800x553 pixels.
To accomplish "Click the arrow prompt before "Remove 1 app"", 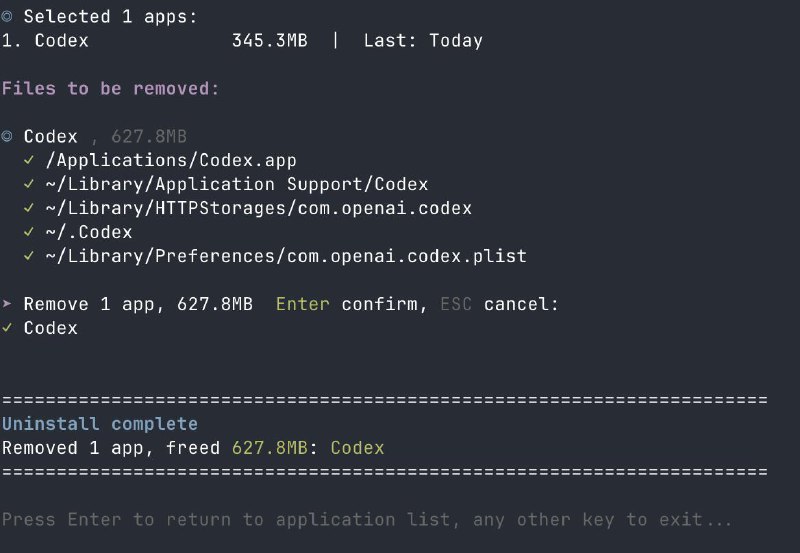I will (7, 304).
